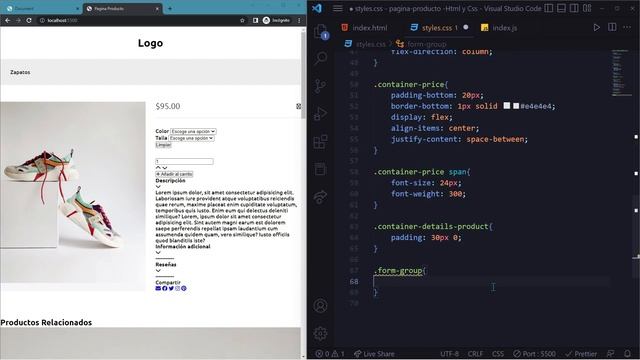Bookmark this page with the star icon
640x360 pixels.
[x=242, y=20]
